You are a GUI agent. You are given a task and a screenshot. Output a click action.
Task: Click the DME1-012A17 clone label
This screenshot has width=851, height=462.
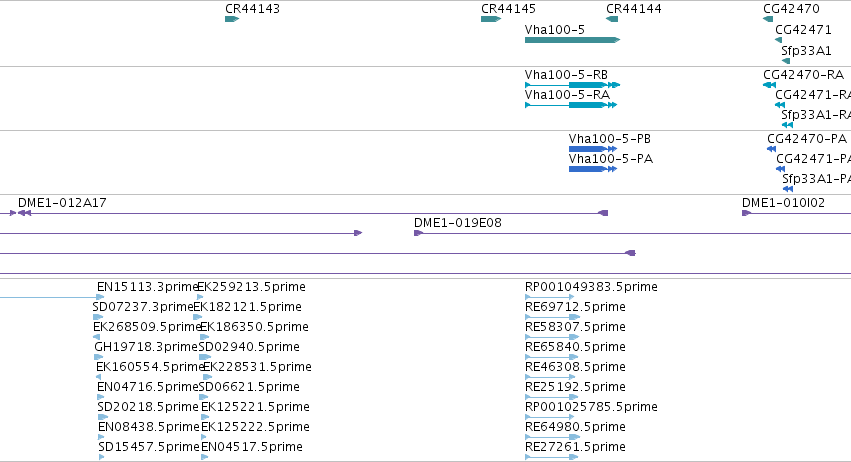click(62, 202)
